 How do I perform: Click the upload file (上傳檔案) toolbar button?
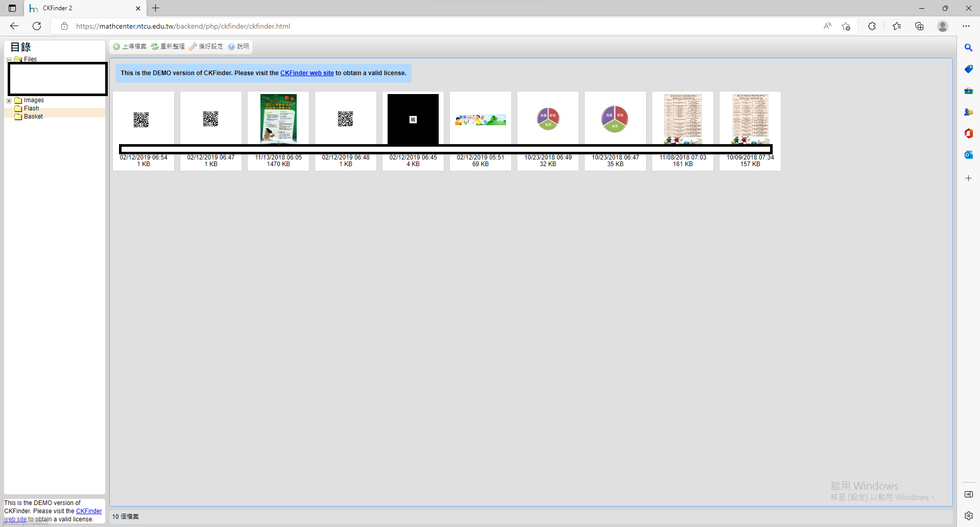(x=130, y=47)
